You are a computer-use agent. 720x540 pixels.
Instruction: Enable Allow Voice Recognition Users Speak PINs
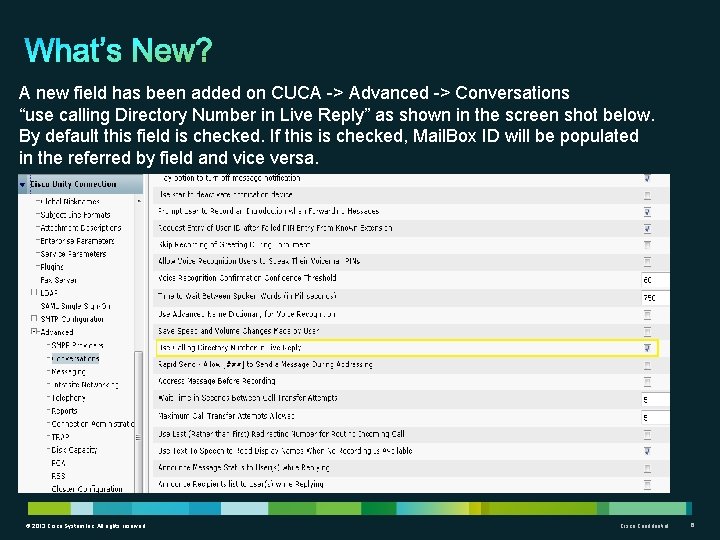pyautogui.click(x=647, y=262)
